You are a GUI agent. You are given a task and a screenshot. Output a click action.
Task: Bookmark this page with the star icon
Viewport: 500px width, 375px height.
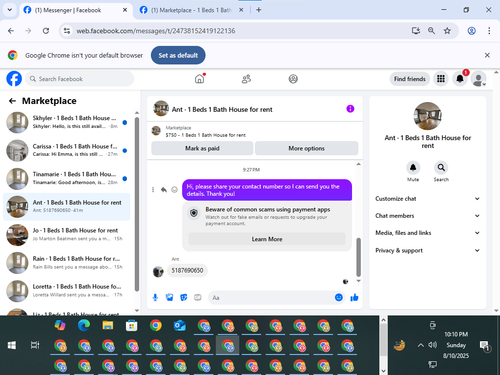coord(447,31)
